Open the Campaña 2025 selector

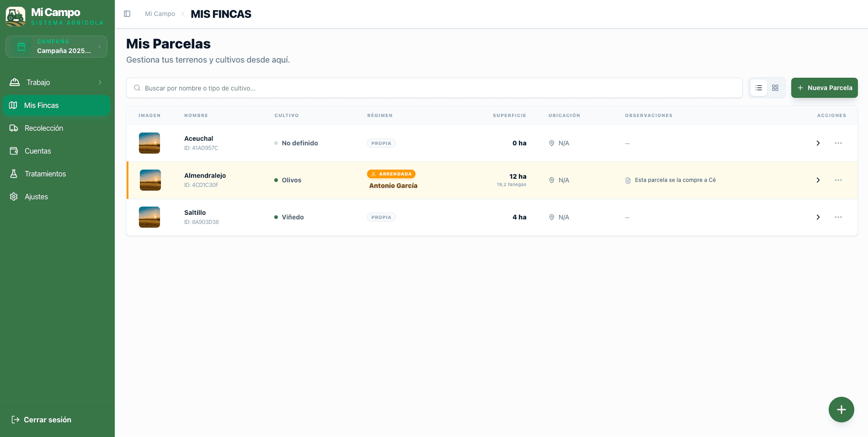coord(57,47)
